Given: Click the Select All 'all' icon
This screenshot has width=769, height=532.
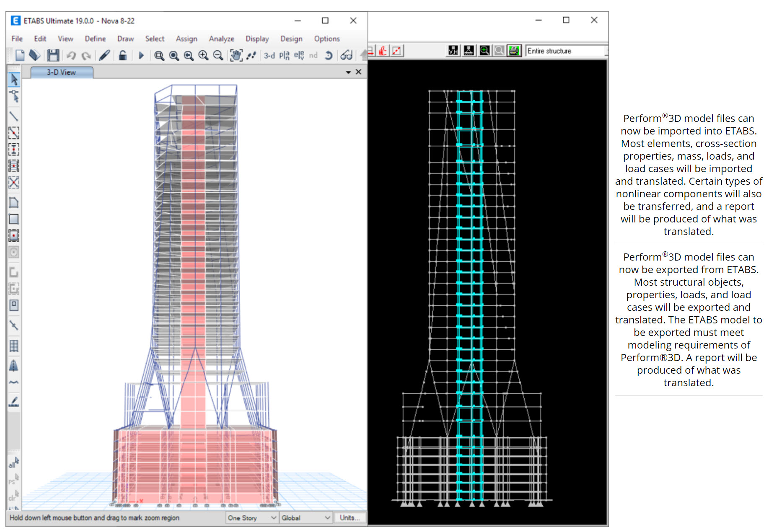Looking at the screenshot, I should (x=14, y=463).
